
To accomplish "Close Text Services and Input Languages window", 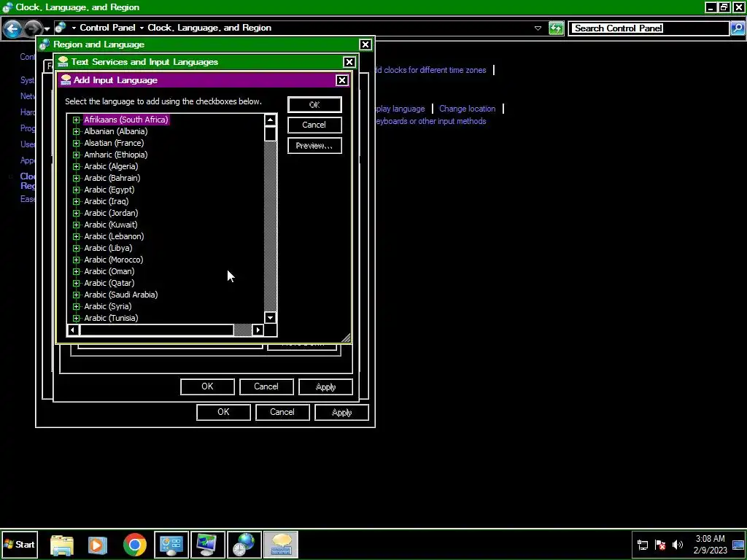I will click(349, 62).
